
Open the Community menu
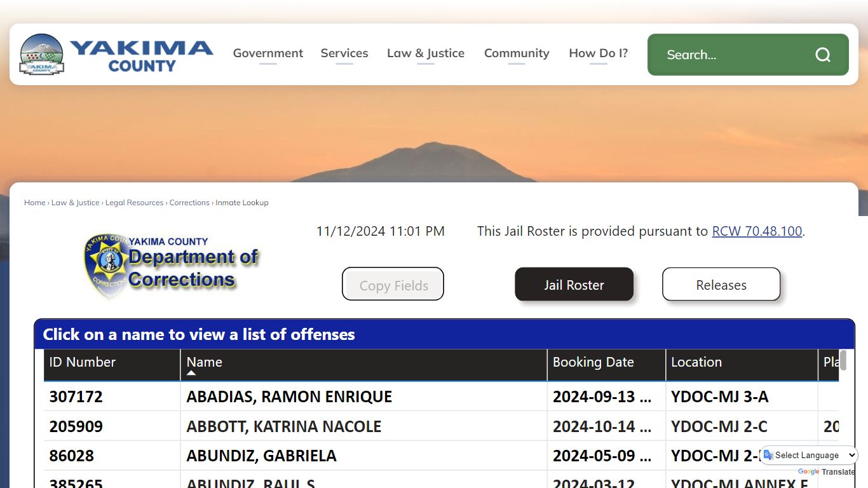(x=517, y=53)
